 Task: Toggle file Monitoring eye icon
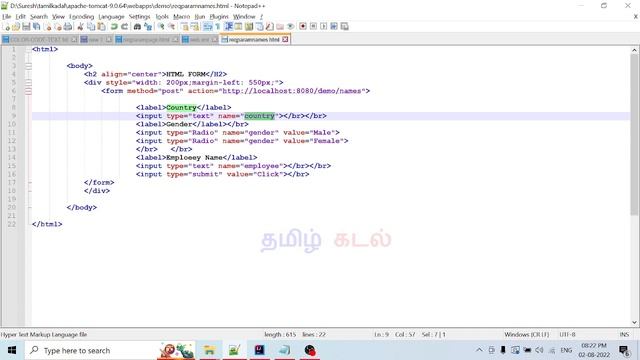[290, 27]
